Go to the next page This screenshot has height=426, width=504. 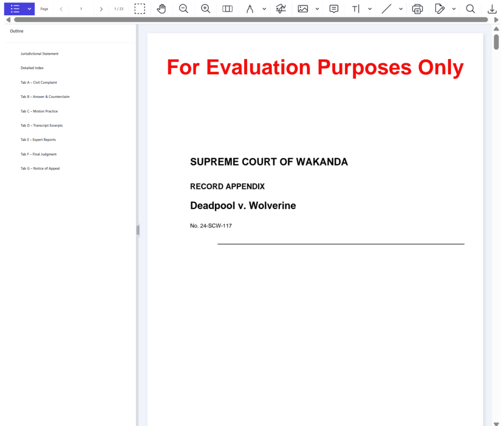101,9
